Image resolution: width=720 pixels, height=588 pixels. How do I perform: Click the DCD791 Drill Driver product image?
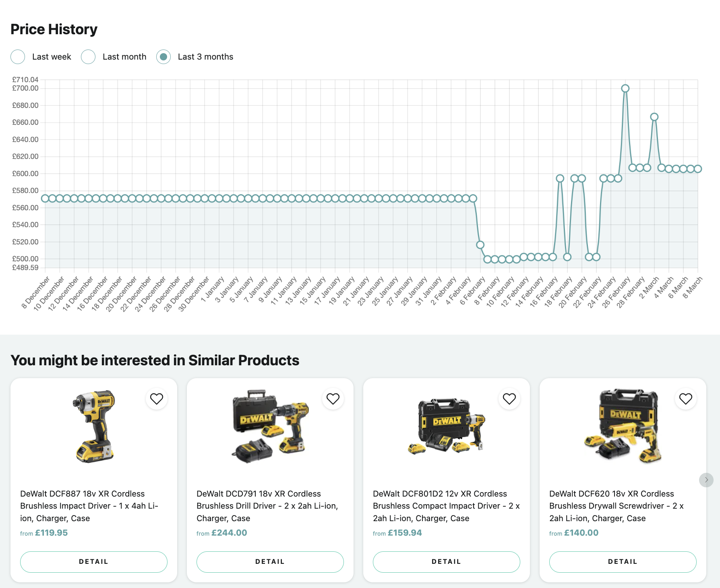coord(270,427)
